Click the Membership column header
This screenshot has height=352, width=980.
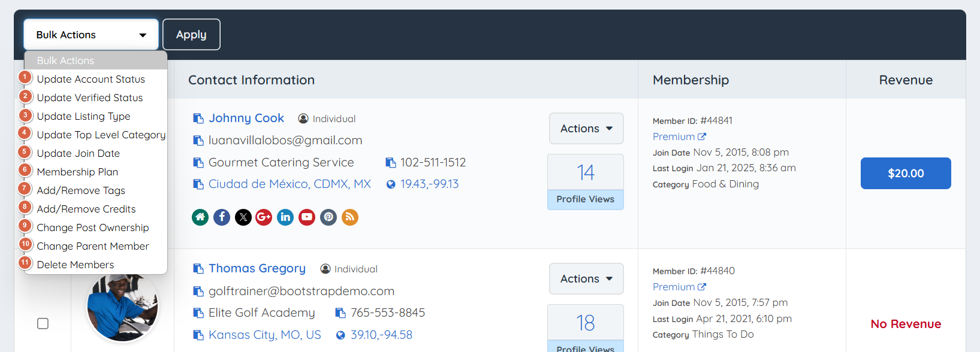point(690,80)
